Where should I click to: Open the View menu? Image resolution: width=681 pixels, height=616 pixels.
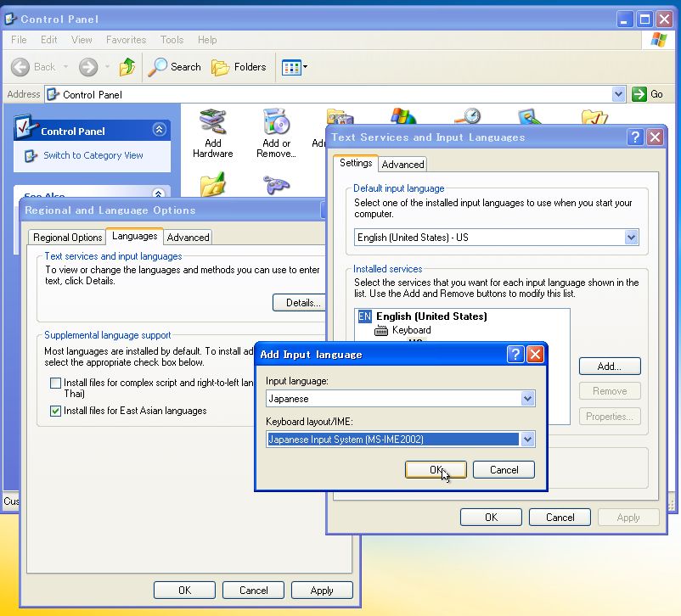[82, 40]
